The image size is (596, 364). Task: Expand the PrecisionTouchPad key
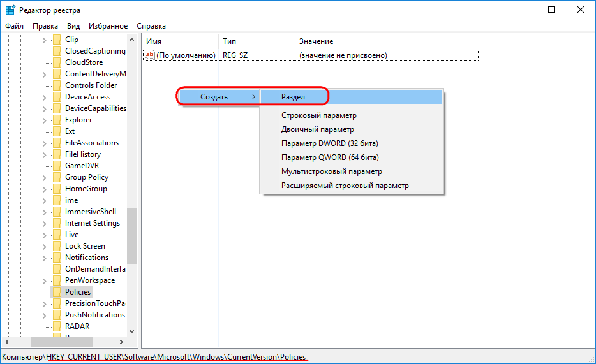pyautogui.click(x=44, y=303)
